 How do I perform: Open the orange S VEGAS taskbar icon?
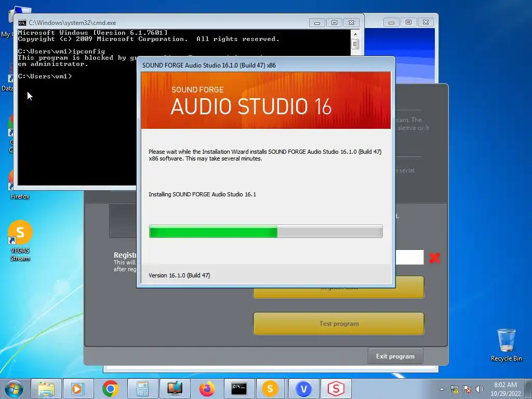[x=270, y=389]
